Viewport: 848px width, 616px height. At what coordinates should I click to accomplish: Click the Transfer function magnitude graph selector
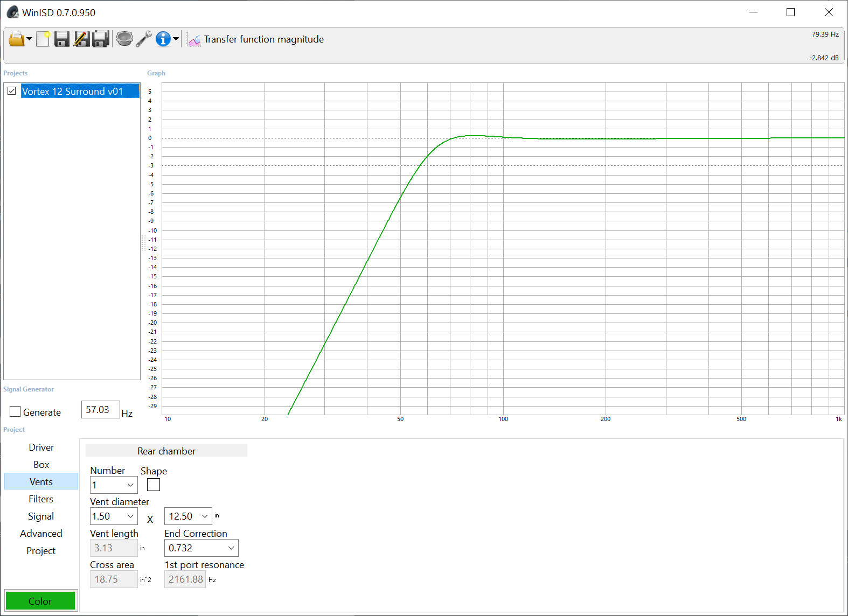click(x=256, y=39)
